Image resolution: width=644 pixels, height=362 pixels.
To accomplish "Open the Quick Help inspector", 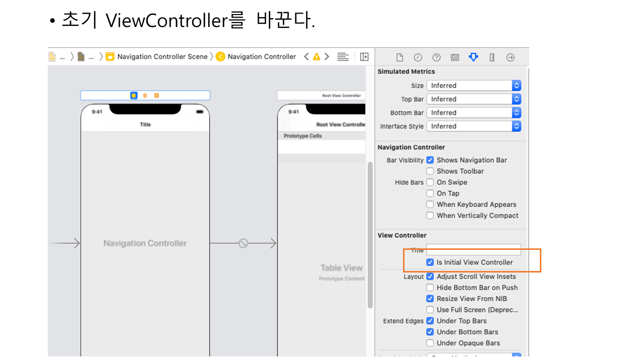I will [x=436, y=57].
